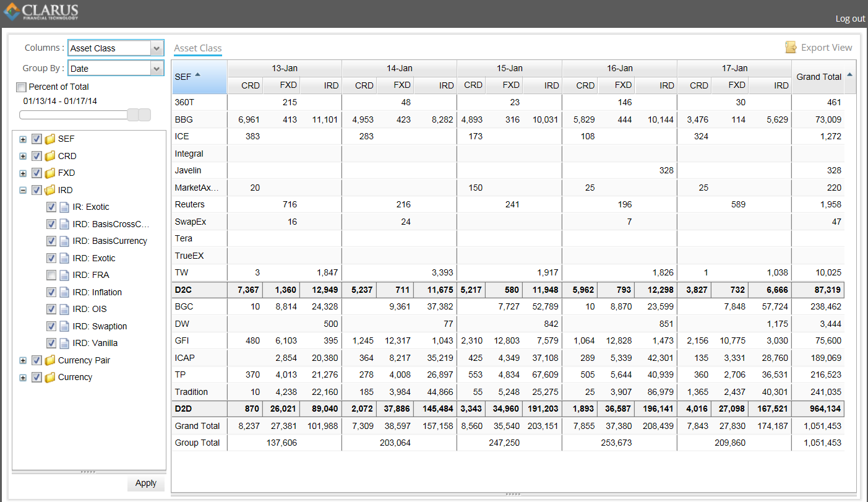
Task: Open the Group By dropdown
Action: (157, 69)
